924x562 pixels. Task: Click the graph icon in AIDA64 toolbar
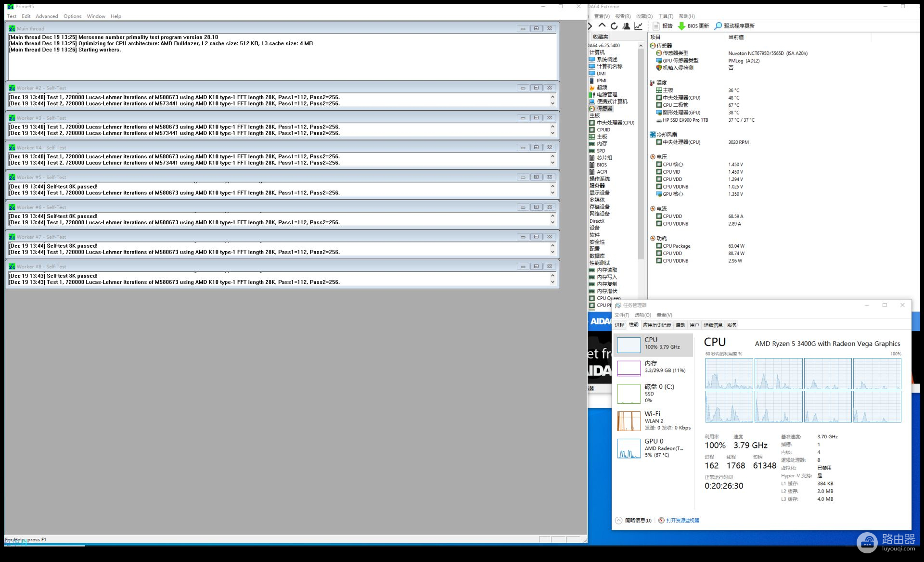(x=639, y=26)
